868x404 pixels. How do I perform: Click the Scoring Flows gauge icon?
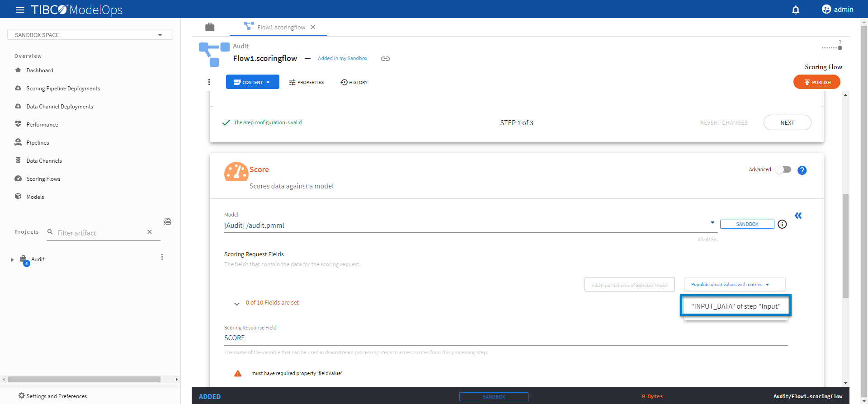[18, 178]
